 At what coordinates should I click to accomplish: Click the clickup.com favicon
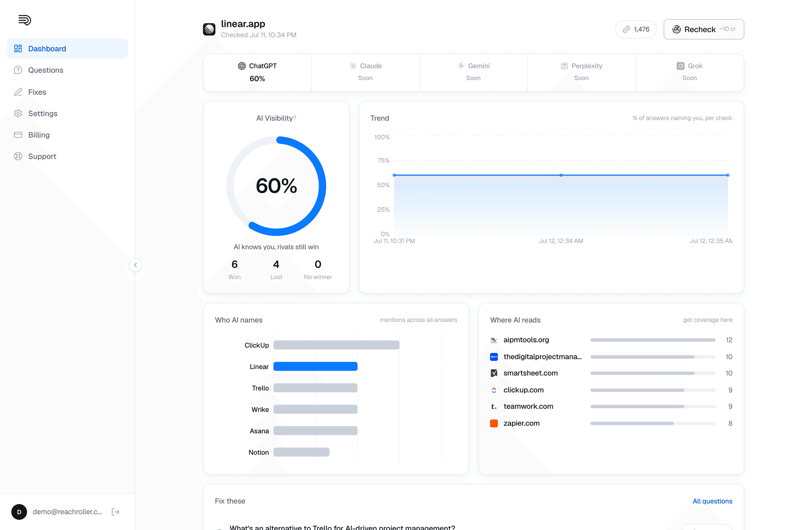tap(494, 390)
